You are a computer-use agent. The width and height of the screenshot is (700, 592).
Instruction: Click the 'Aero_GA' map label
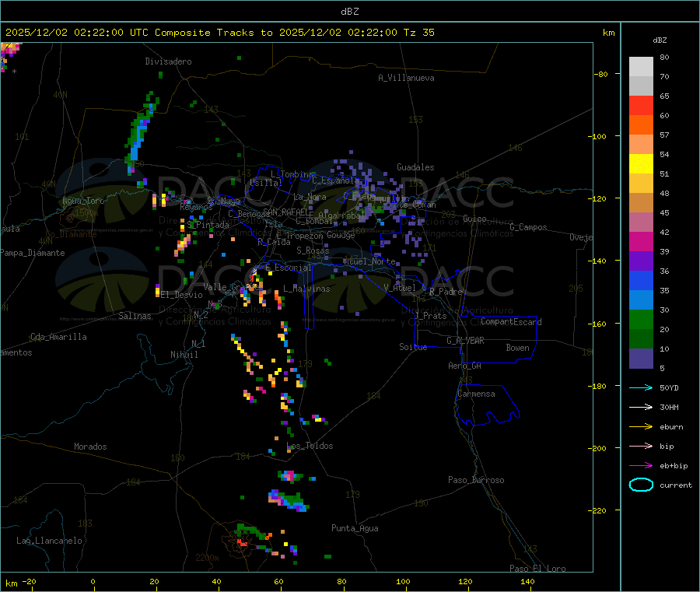(x=465, y=366)
